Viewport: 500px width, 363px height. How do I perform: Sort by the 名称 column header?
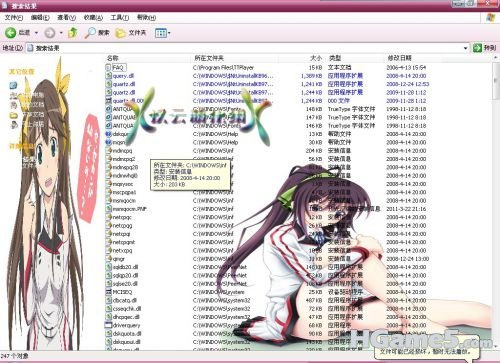(113, 58)
